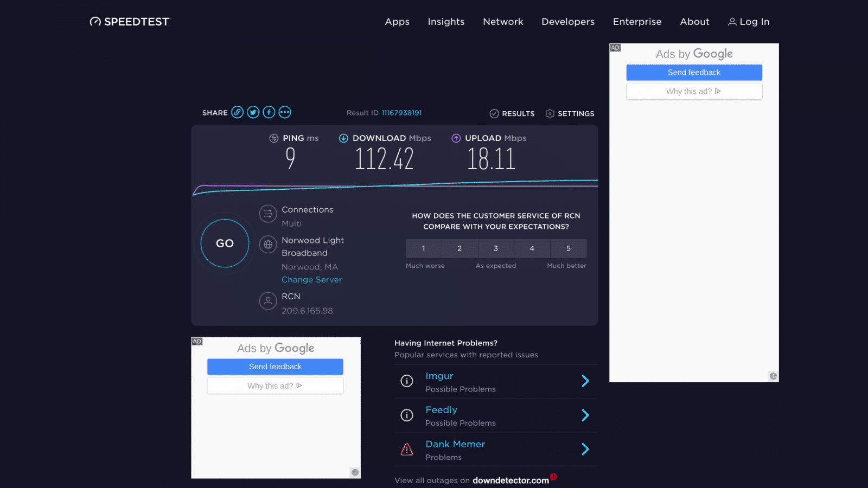Click the speed graph line
Viewport: 868px width, 488px height.
point(395,187)
